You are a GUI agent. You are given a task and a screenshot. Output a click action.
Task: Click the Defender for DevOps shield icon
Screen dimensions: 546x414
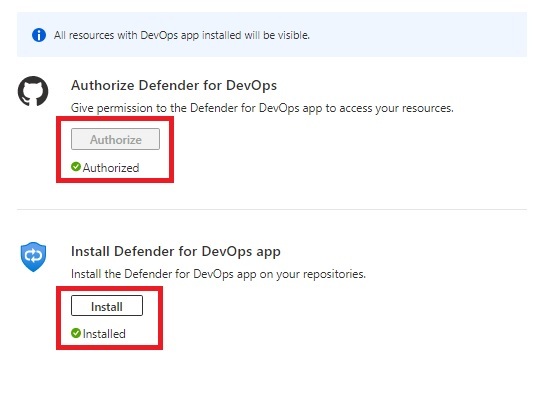click(33, 257)
